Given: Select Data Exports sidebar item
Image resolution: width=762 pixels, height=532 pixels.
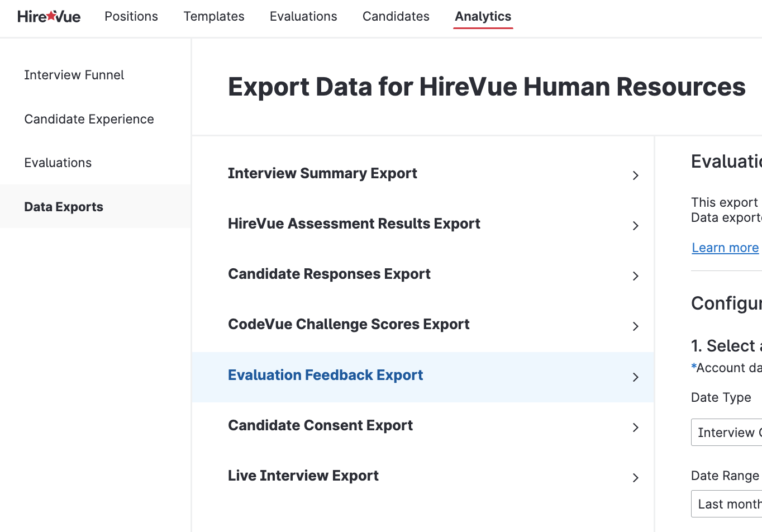Looking at the screenshot, I should click(x=64, y=207).
